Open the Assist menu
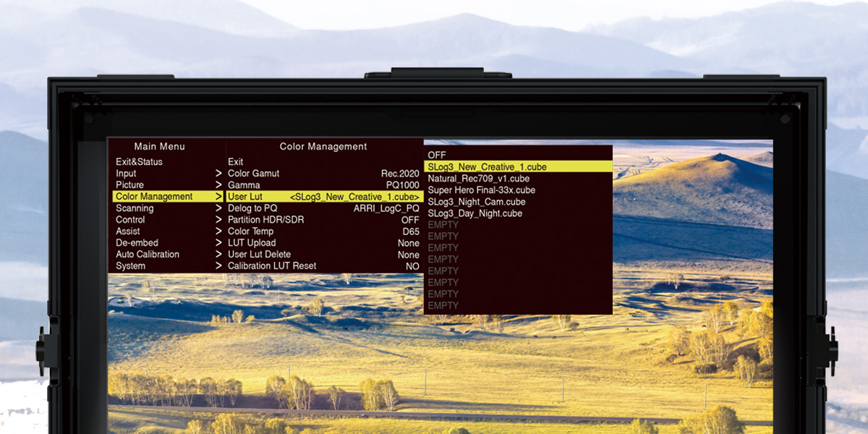Image resolution: width=868 pixels, height=434 pixels. coord(127,231)
